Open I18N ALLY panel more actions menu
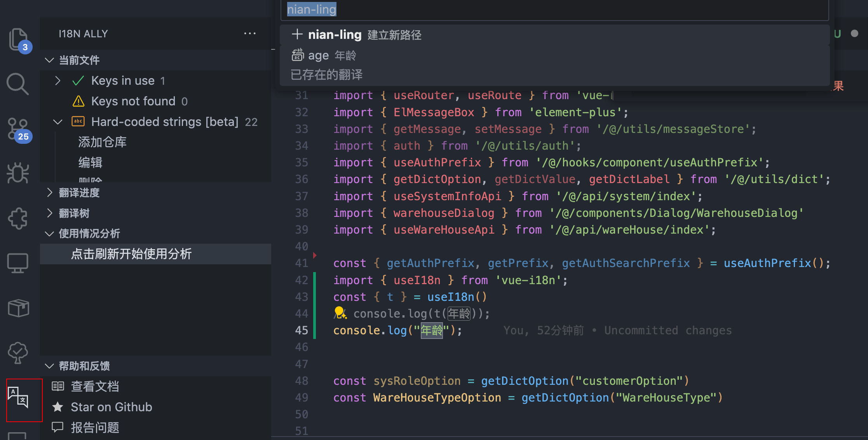 click(x=250, y=33)
